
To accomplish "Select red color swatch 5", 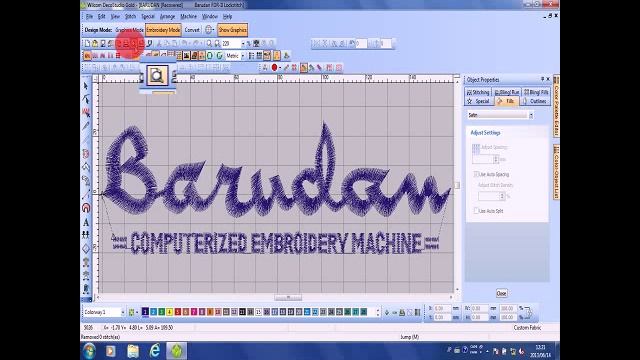I will pos(178,312).
